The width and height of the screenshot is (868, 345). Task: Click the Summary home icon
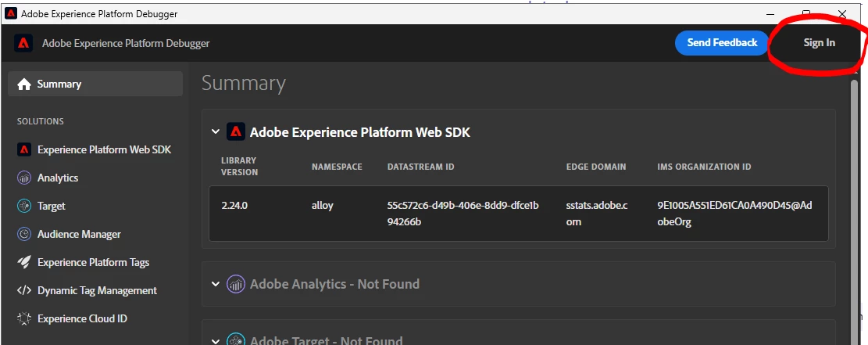pyautogui.click(x=24, y=84)
